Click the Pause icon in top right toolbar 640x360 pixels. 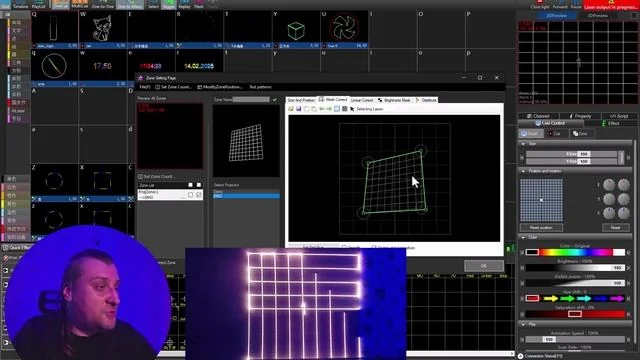(x=576, y=4)
